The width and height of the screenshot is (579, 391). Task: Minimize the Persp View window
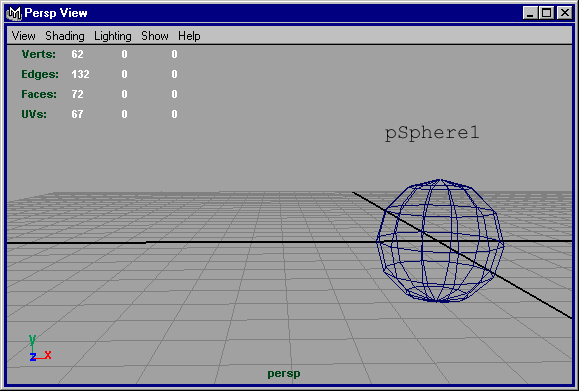point(530,13)
